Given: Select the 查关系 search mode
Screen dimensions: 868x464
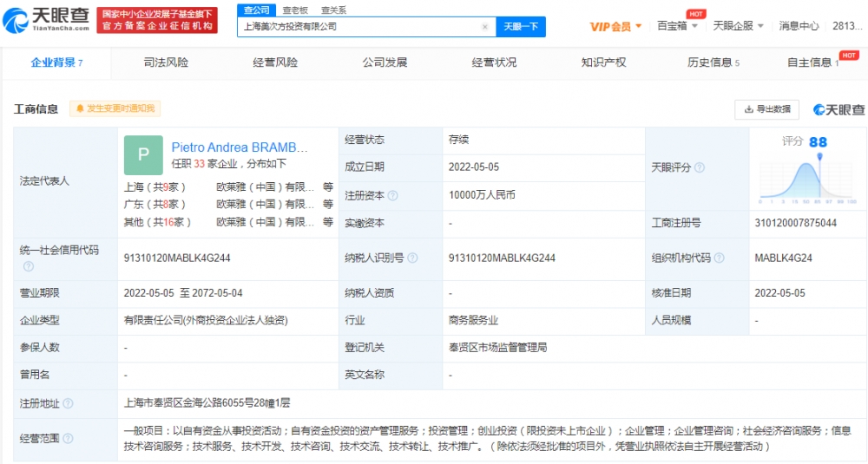Looking at the screenshot, I should pos(333,10).
